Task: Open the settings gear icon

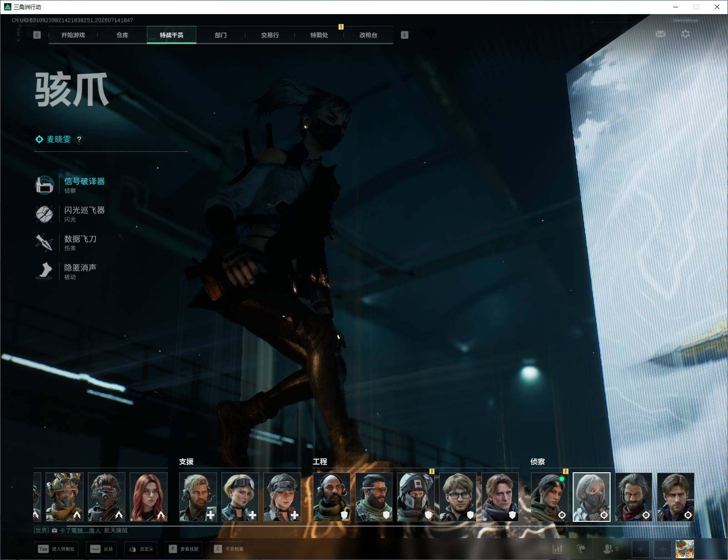Action: (x=685, y=34)
